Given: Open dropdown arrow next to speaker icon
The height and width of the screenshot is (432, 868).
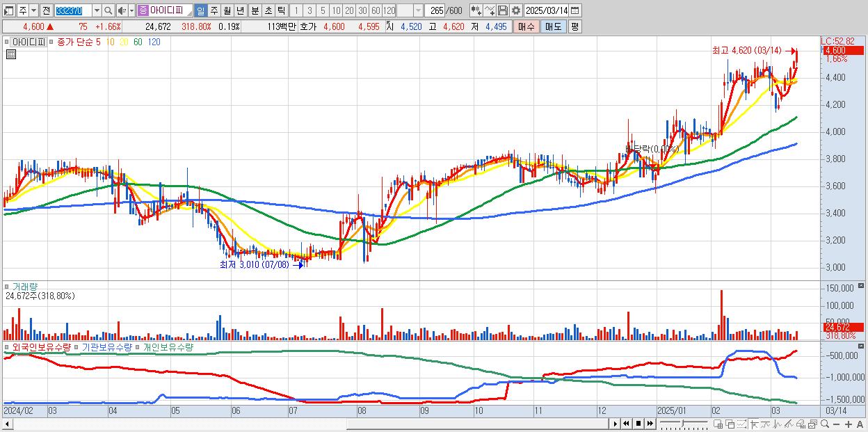Looking at the screenshot, I should click(x=131, y=10).
